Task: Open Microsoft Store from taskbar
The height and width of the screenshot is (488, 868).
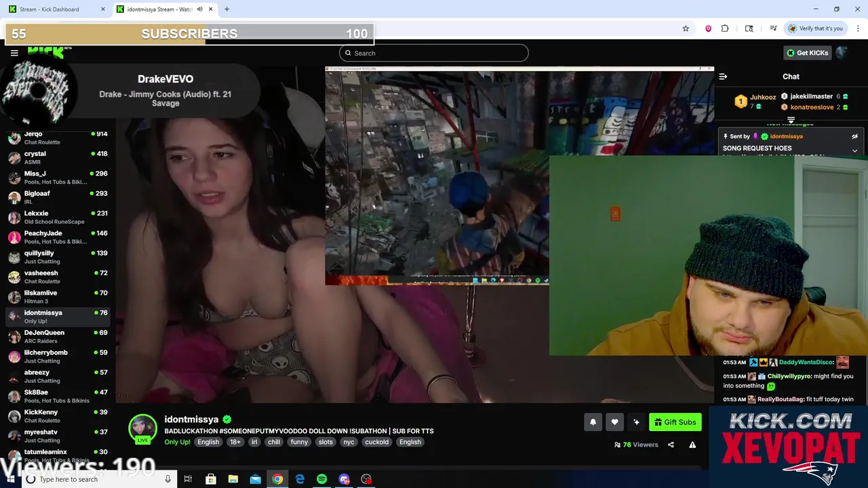Action: click(211, 479)
